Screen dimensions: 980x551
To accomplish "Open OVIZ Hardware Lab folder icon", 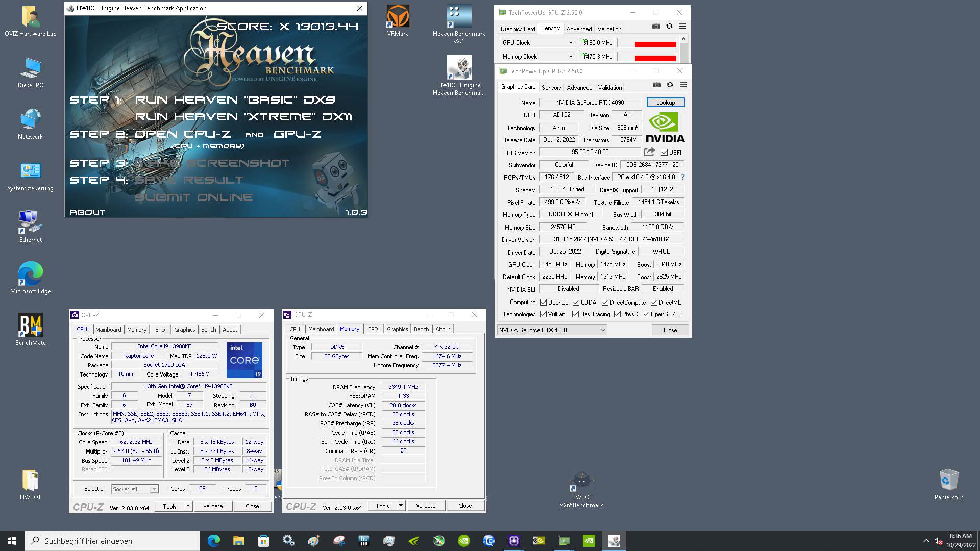I will click(x=31, y=21).
